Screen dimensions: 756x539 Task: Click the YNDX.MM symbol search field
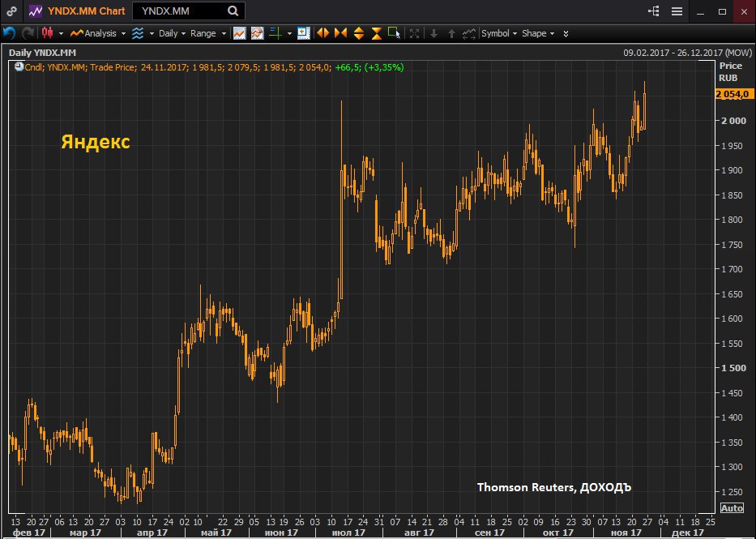[189, 11]
